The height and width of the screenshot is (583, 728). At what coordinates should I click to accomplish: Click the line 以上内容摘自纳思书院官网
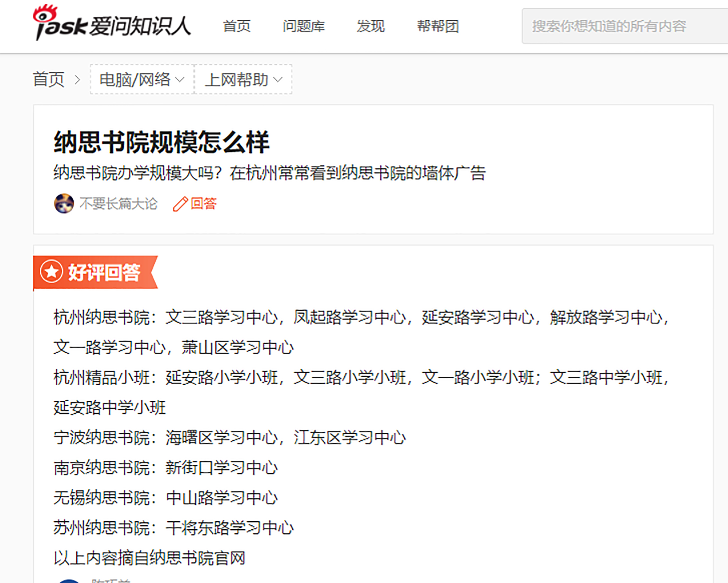(149, 558)
